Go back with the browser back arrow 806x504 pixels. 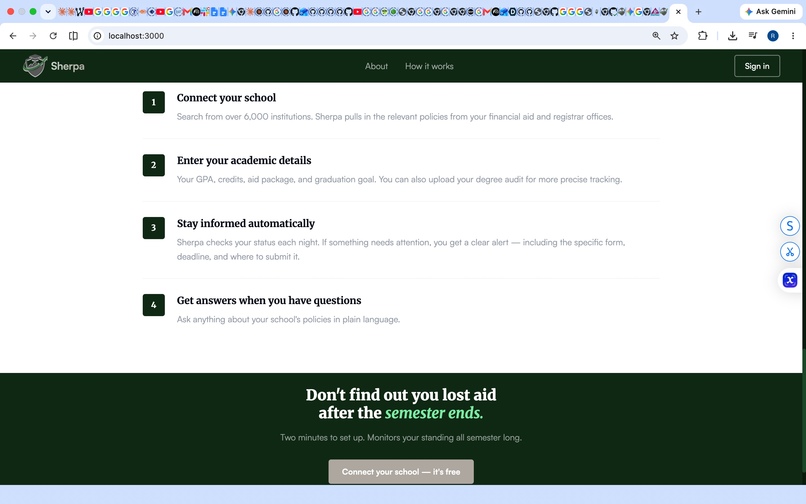(13, 35)
